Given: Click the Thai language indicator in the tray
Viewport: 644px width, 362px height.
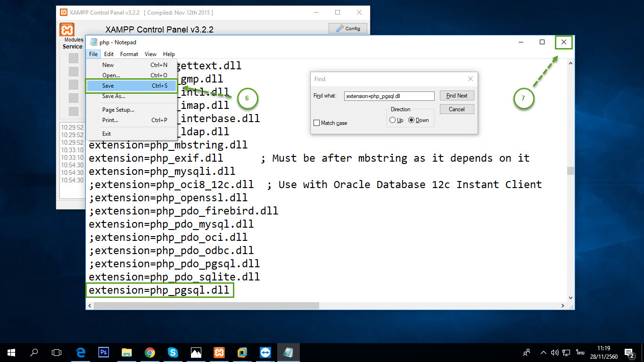Looking at the screenshot, I should [580, 352].
